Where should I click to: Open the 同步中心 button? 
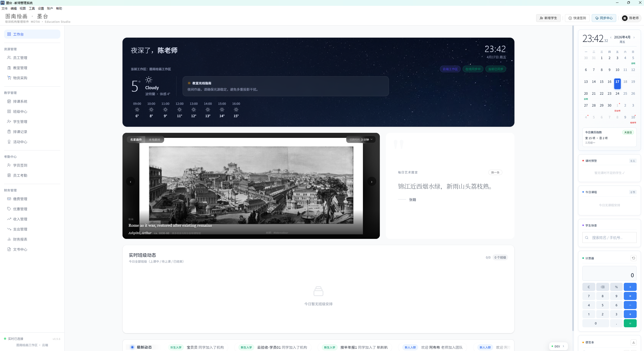tap(604, 18)
